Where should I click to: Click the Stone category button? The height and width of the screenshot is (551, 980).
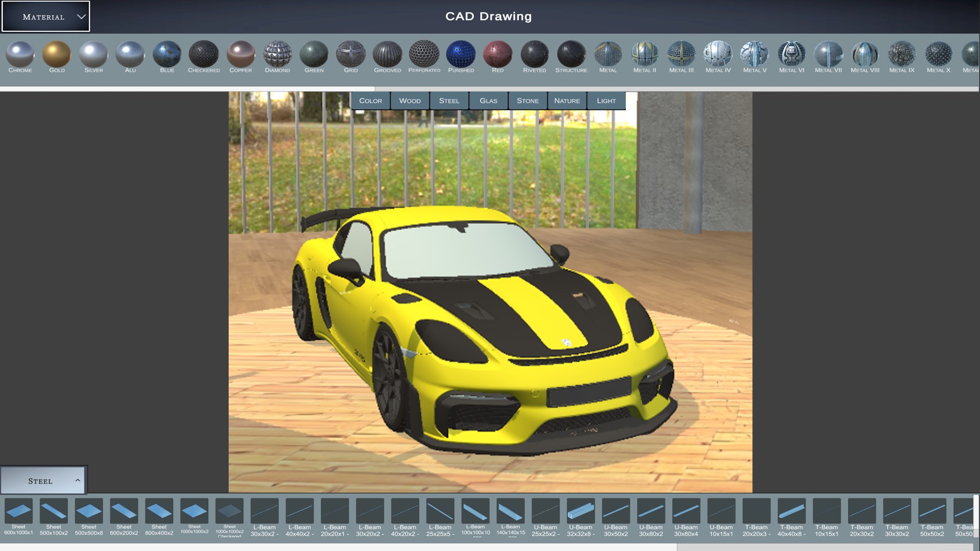point(528,101)
